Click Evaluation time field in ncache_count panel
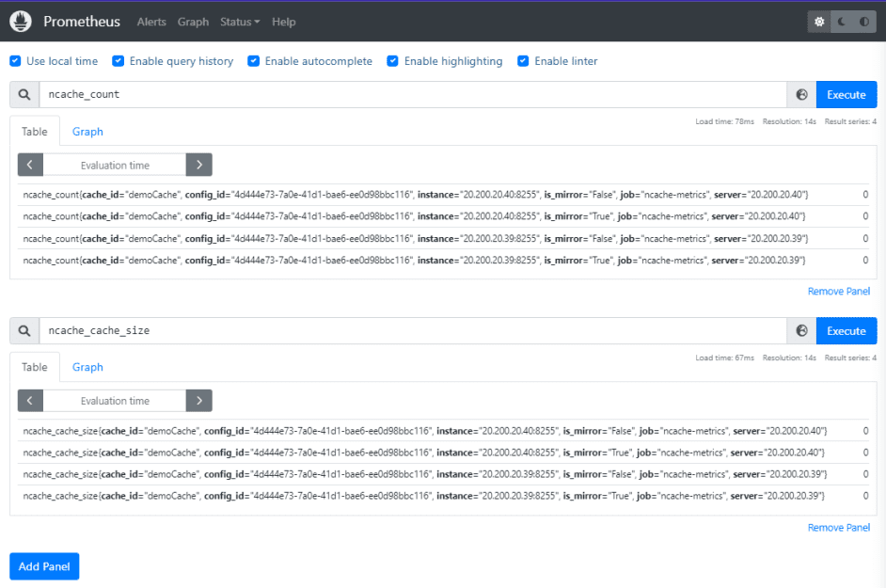886x588 pixels. (115, 165)
